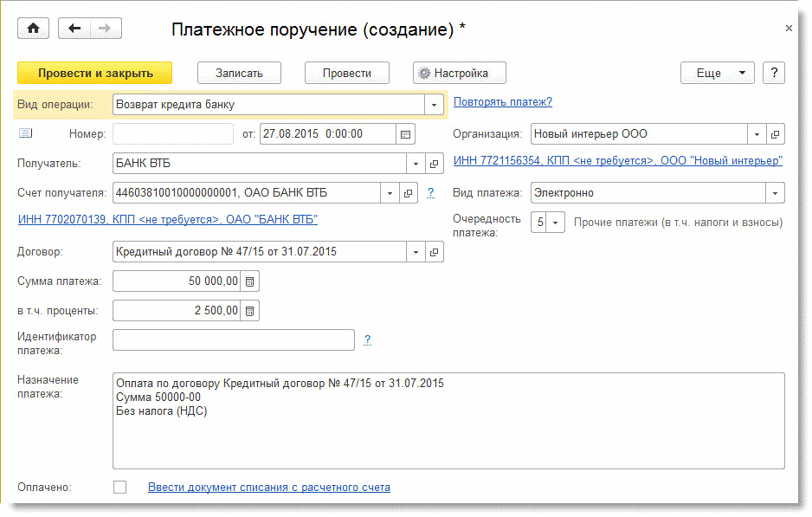Expand the Вид операции dropdown
This screenshot has width=812, height=517.
[x=435, y=105]
